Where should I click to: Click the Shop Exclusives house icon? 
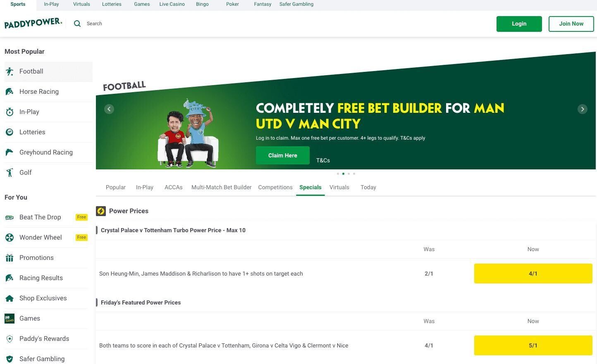pyautogui.click(x=10, y=298)
